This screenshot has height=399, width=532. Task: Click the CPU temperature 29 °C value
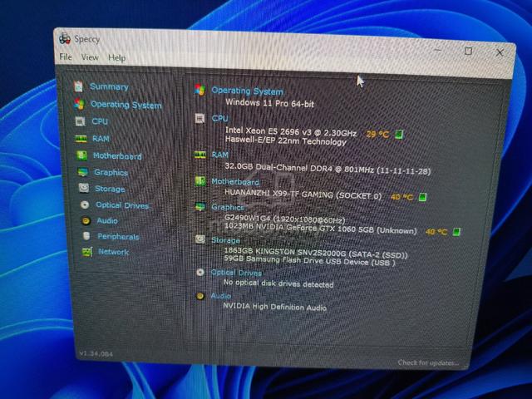377,135
